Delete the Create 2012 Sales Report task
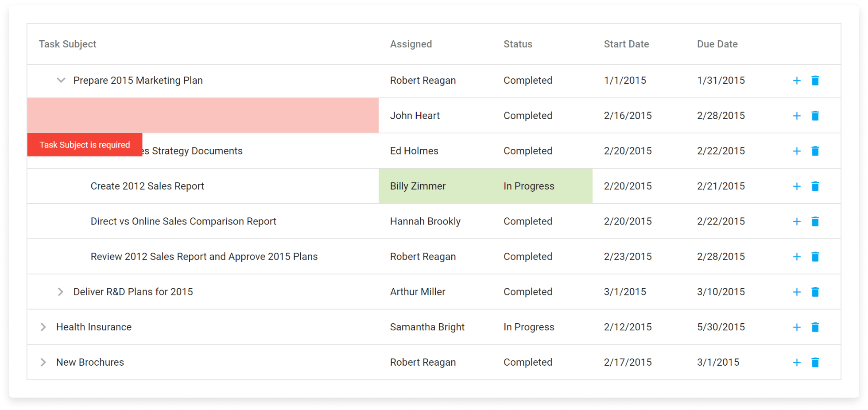This screenshot has height=410, width=868. click(815, 186)
